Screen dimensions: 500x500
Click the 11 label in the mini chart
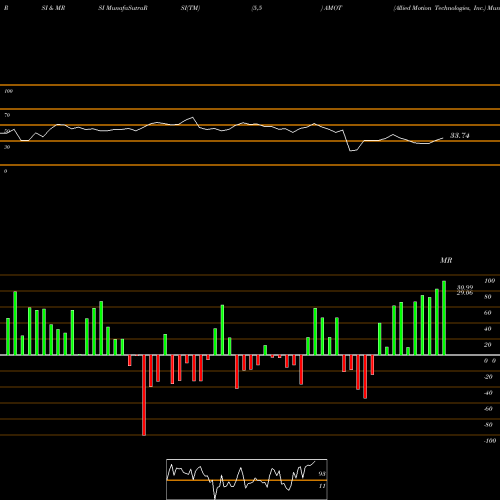pos(322,486)
